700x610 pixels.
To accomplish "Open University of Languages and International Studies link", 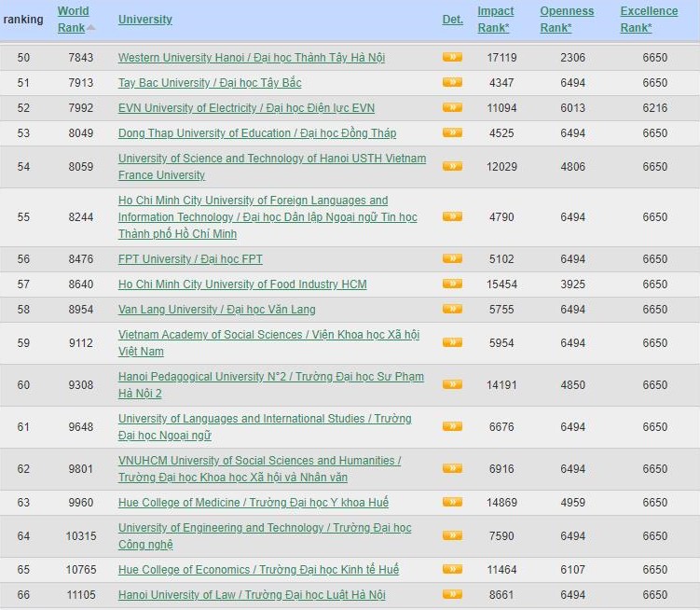I will (x=265, y=427).
